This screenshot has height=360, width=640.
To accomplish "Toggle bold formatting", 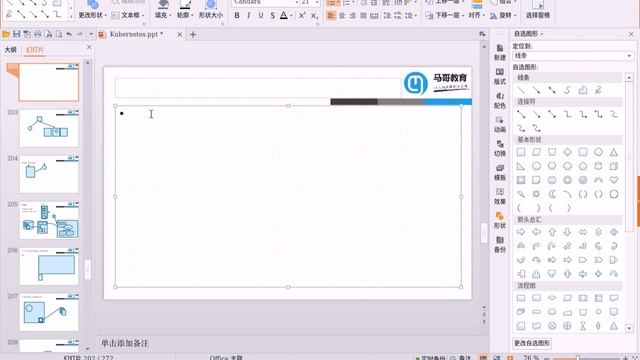I will pos(237,16).
